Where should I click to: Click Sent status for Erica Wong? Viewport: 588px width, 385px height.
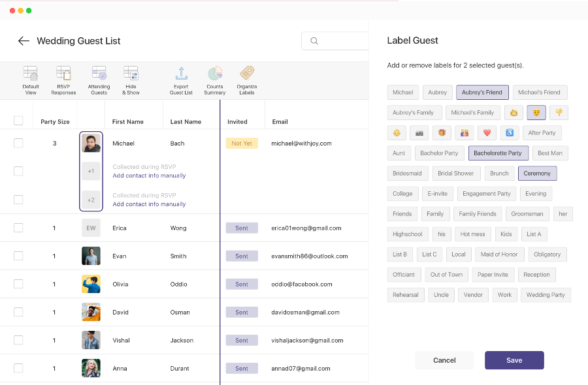point(242,228)
